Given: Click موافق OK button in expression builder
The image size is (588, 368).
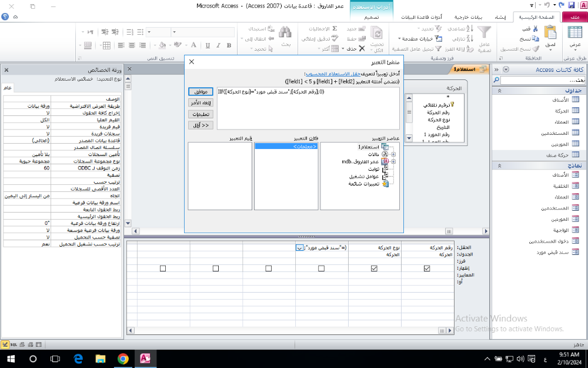Looking at the screenshot, I should tap(201, 92).
